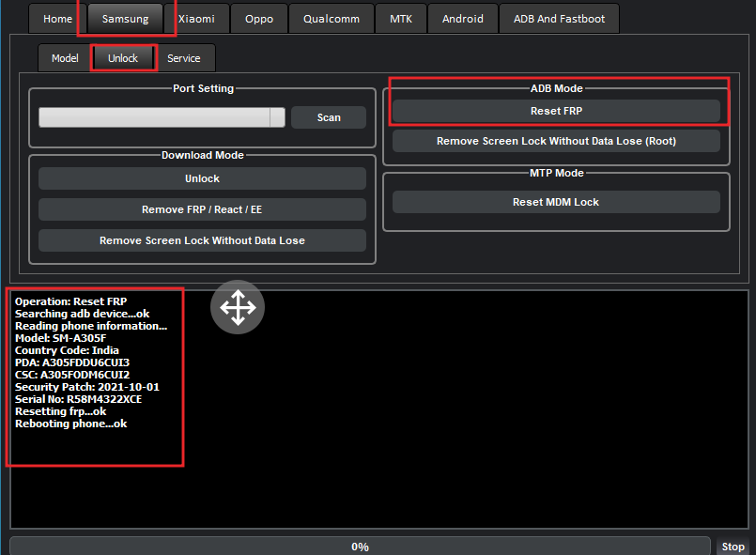Click Remove FRP / React / EE
This screenshot has height=555, width=756.
click(202, 209)
